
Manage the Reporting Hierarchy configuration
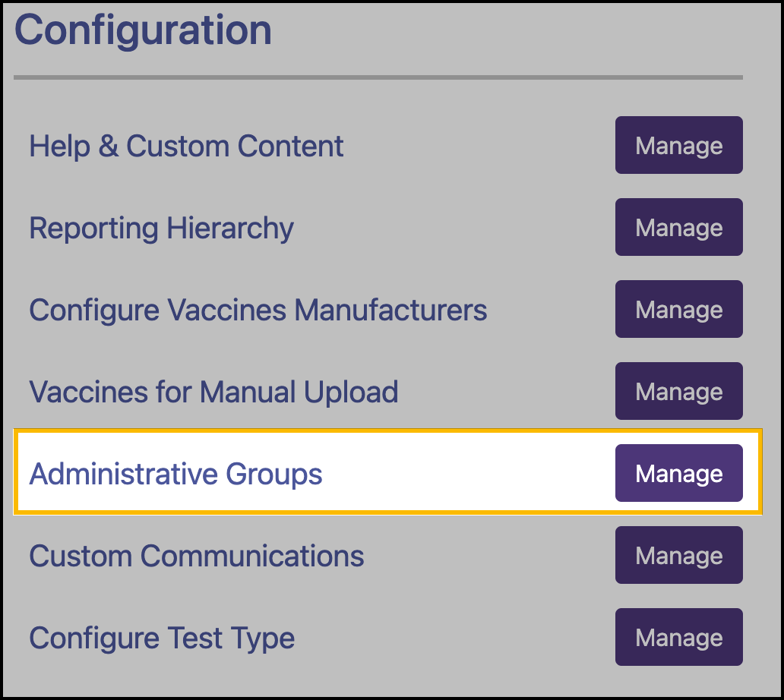pos(678,227)
